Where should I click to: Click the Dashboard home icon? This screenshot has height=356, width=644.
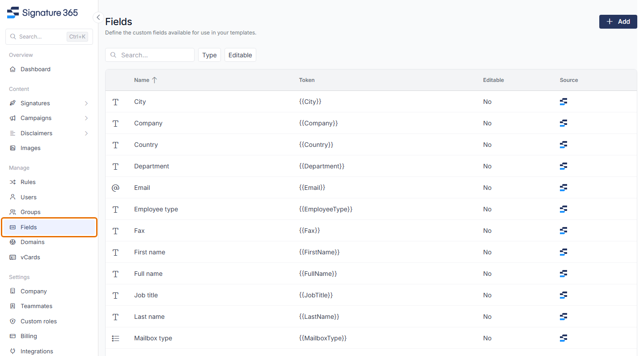coord(13,69)
